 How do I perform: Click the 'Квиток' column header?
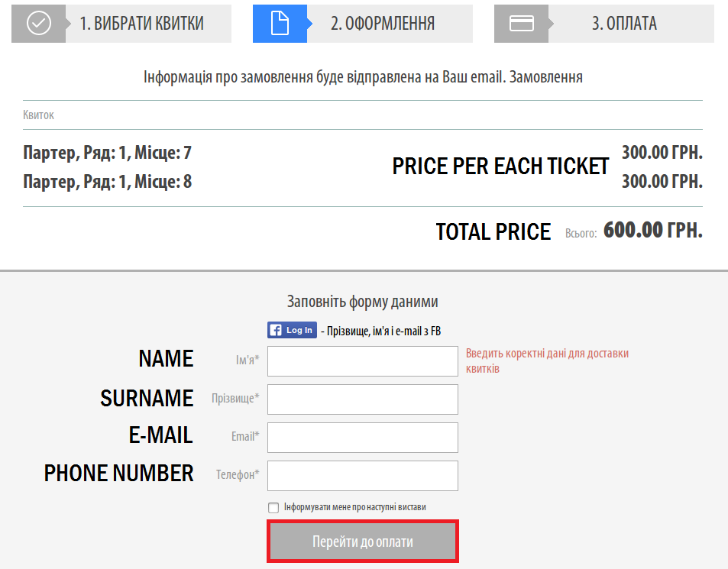[x=38, y=115]
